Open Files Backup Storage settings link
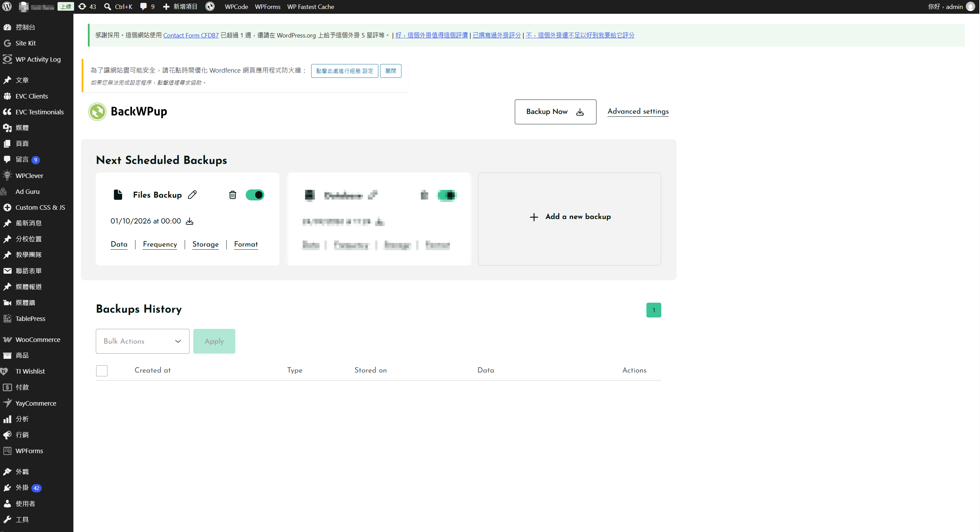The width and height of the screenshot is (980, 532). point(205,244)
